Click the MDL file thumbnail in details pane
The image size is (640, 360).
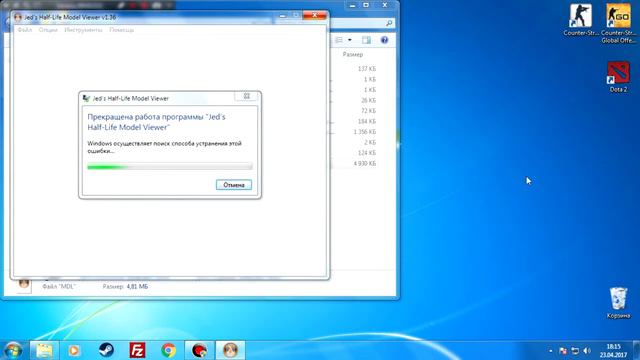point(24,285)
